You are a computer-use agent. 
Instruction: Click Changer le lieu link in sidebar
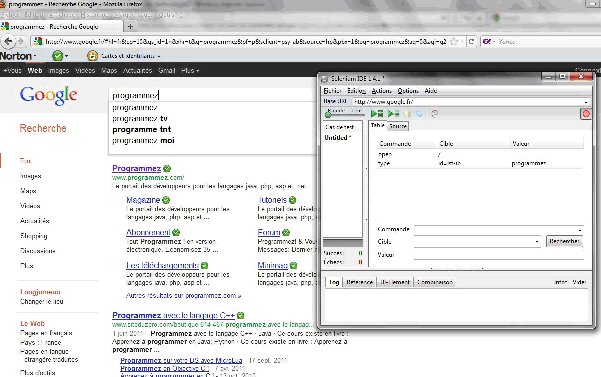coord(42,302)
